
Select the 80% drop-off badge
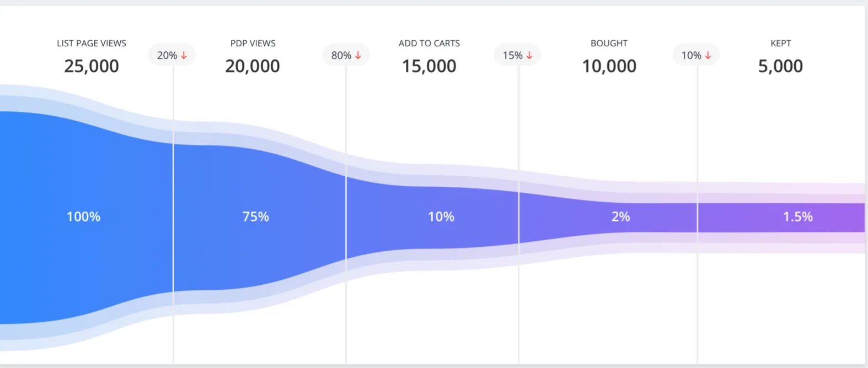pyautogui.click(x=346, y=55)
